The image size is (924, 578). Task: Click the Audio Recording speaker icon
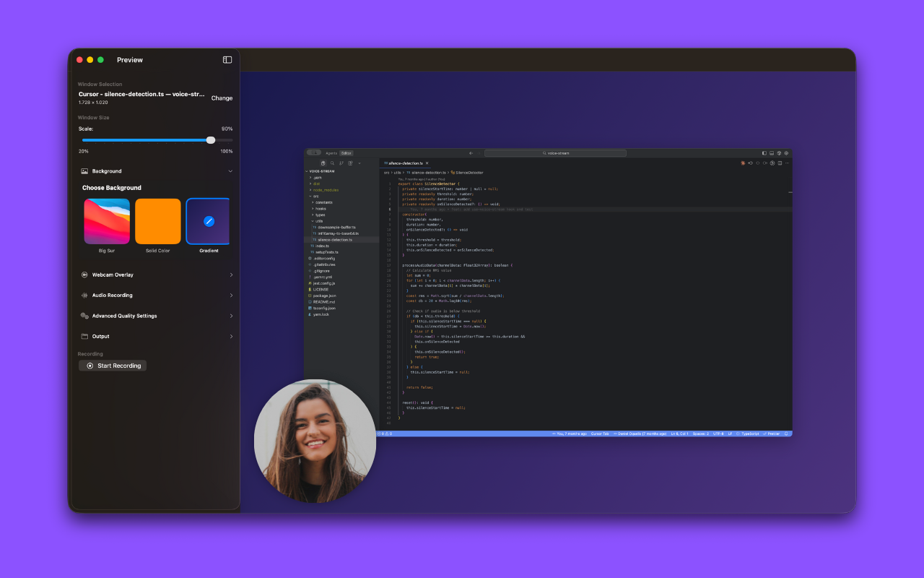tap(86, 295)
